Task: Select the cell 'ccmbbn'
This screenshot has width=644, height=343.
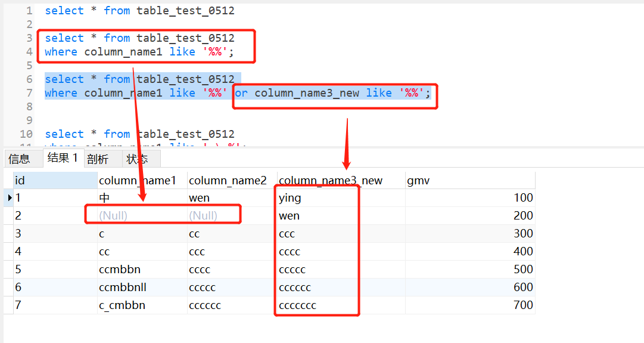Action: point(142,270)
